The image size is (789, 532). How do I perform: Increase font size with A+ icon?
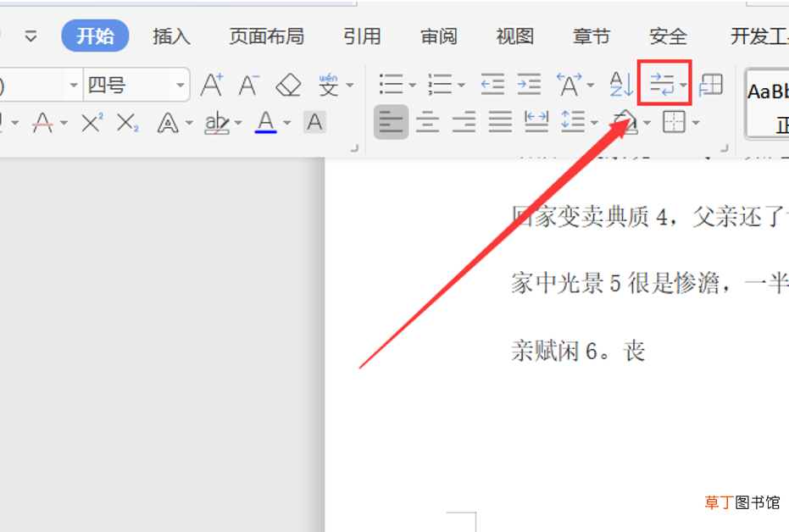(x=212, y=85)
